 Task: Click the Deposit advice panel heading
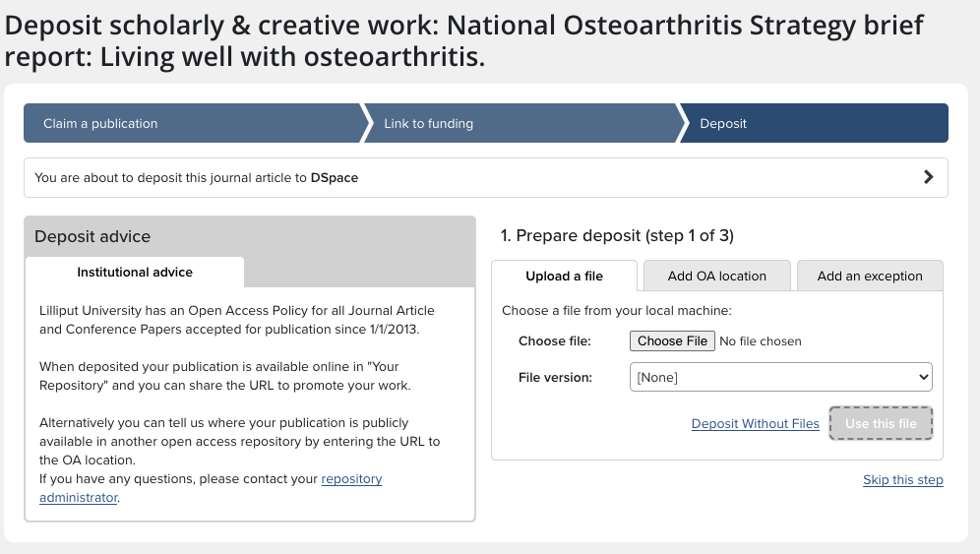pos(92,237)
